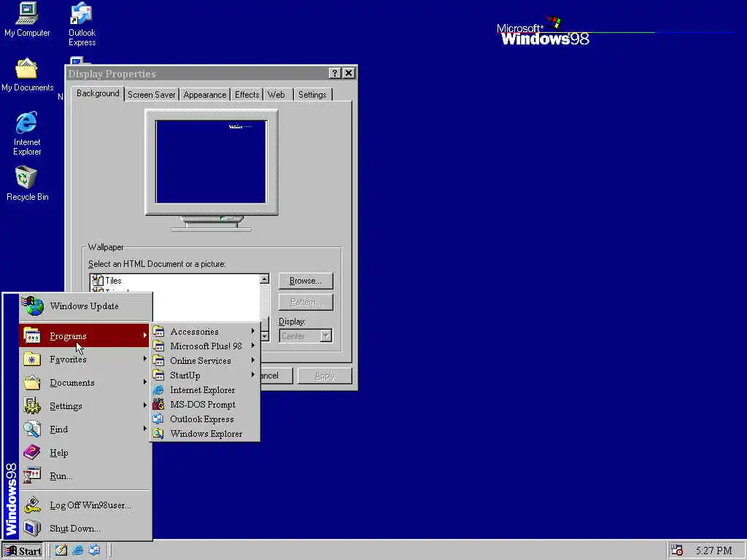Switch to the Appearance tab

[205, 95]
